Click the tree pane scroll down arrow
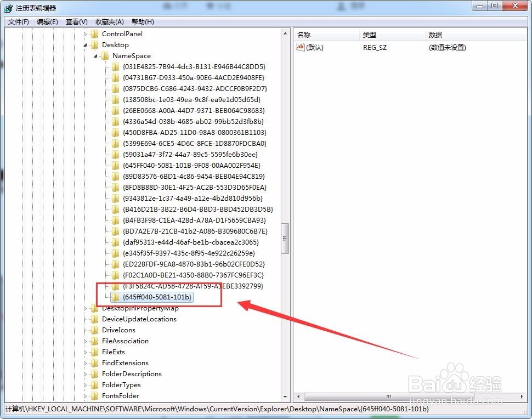The width and height of the screenshot is (532, 419). [x=285, y=397]
